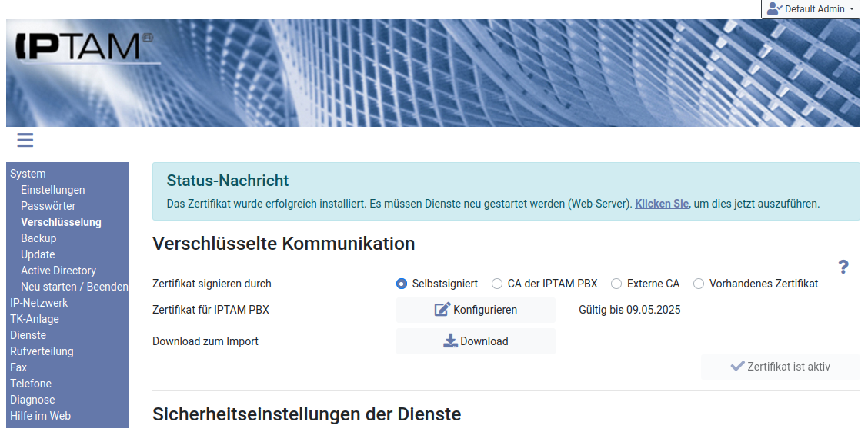Expand the TK-Anlage sidebar section
This screenshot has height=432, width=868.
tap(35, 319)
